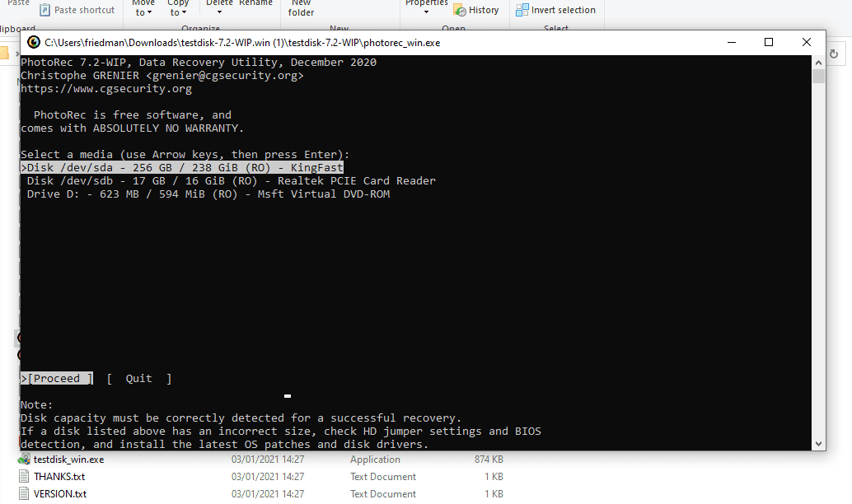The width and height of the screenshot is (852, 504).
Task: Maximize the PhotoRec console window
Action: click(x=768, y=42)
